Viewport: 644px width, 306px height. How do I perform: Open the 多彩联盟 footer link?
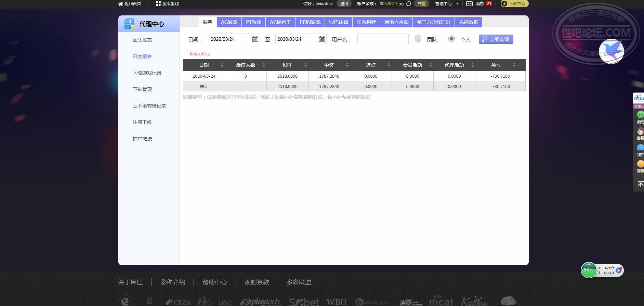[299, 282]
